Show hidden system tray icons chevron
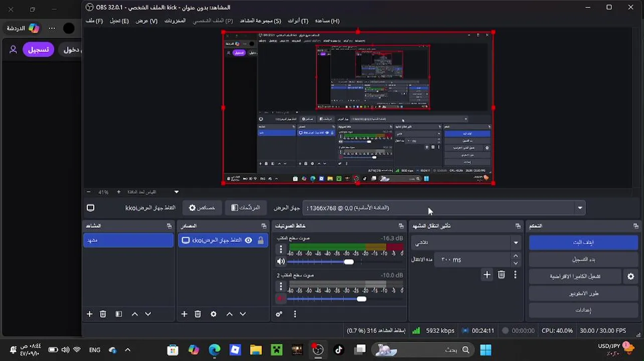Image resolution: width=644 pixels, height=361 pixels. 127,350
